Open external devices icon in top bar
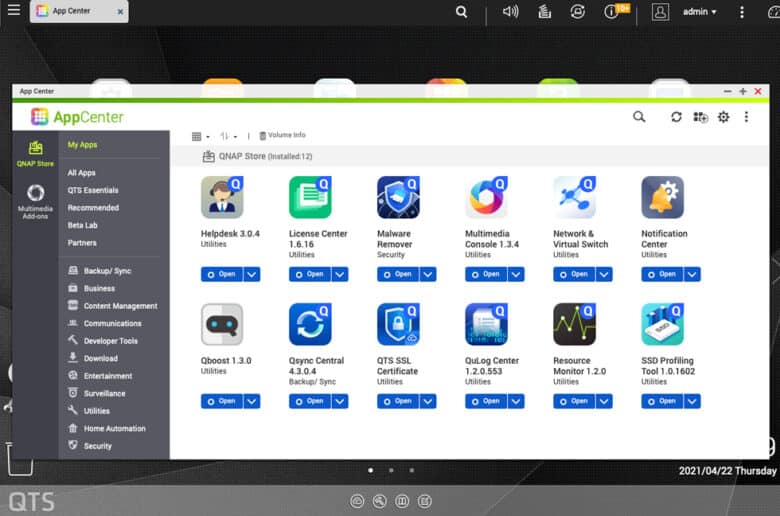The height and width of the screenshot is (516, 780). pos(577,11)
